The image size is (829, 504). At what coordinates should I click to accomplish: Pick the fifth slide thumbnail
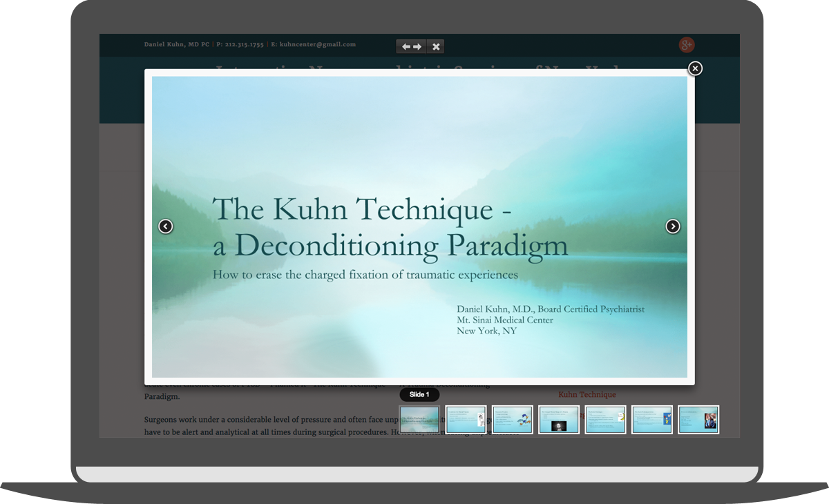tap(605, 420)
